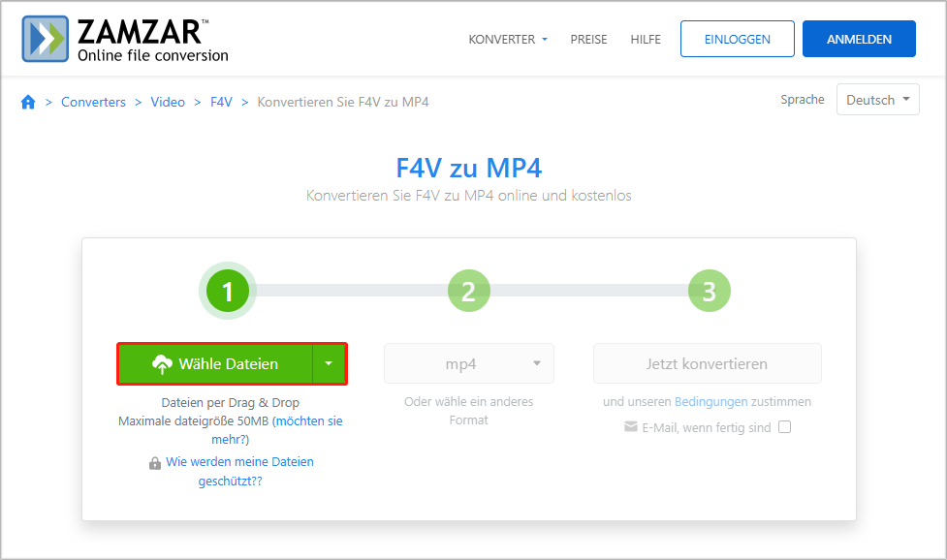
Task: Open the Bedingungen terms link
Action: click(x=710, y=402)
